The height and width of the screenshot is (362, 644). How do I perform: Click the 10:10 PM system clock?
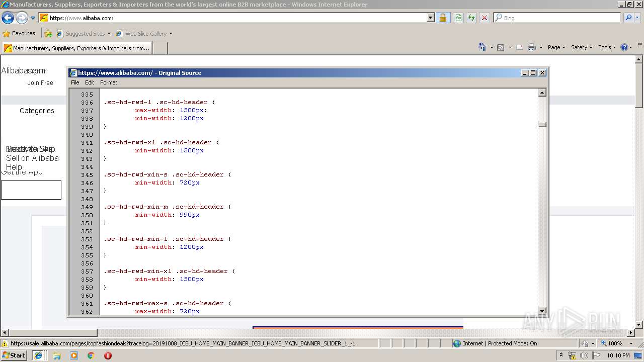click(618, 355)
